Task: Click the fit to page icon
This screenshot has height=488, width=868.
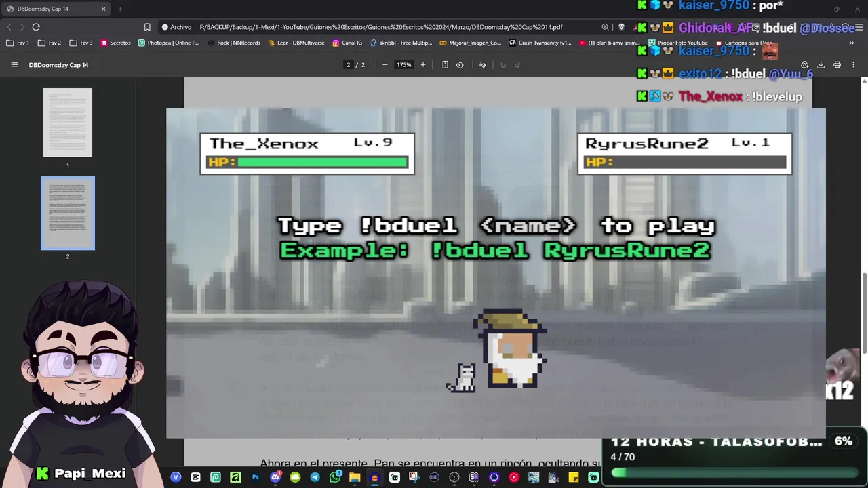Action: (x=445, y=65)
